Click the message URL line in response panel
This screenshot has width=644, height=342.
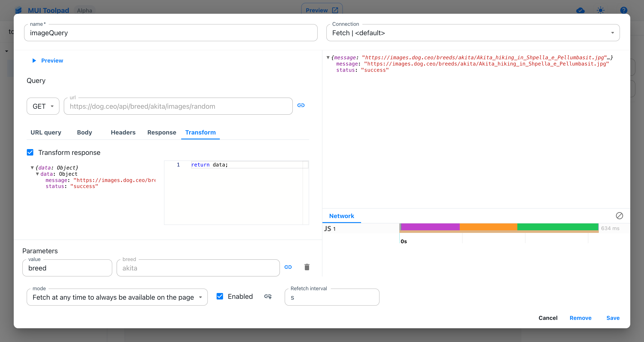[472, 64]
